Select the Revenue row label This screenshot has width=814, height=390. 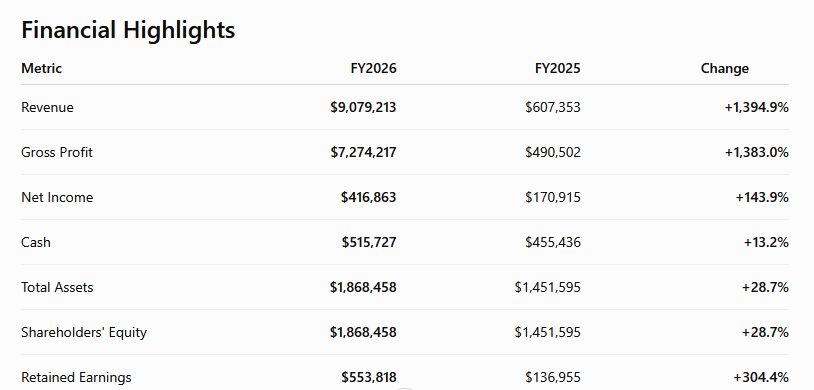[47, 107]
